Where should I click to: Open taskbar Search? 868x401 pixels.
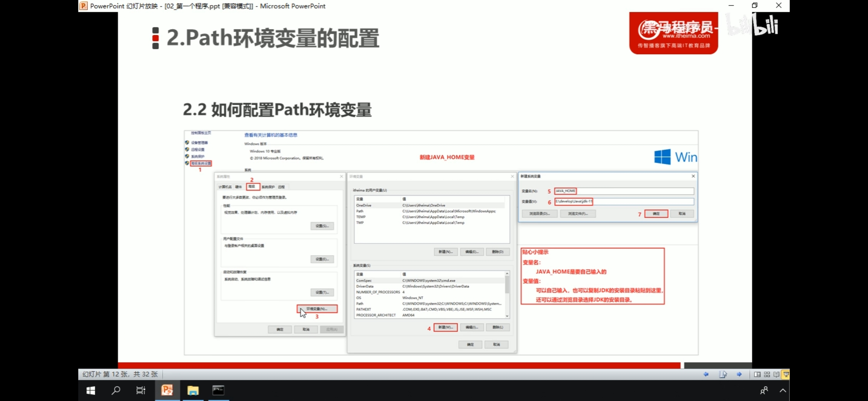[x=116, y=390]
